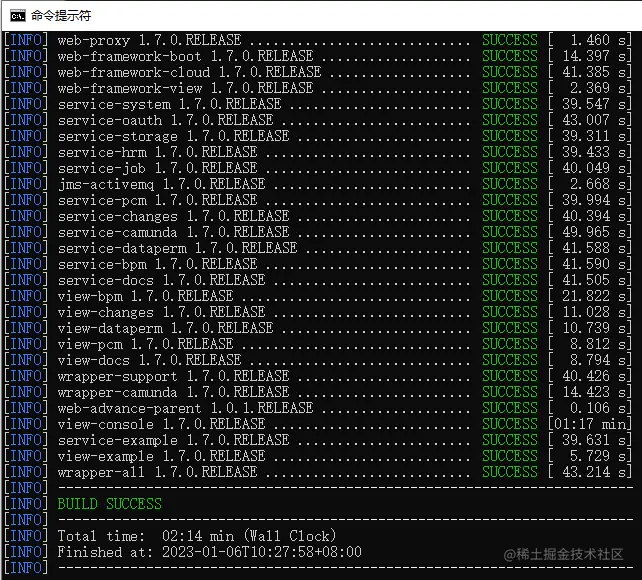This screenshot has width=642, height=580.
Task: Click wrapper-camunda 1.7.0.RELEASE entry
Action: 174,392
